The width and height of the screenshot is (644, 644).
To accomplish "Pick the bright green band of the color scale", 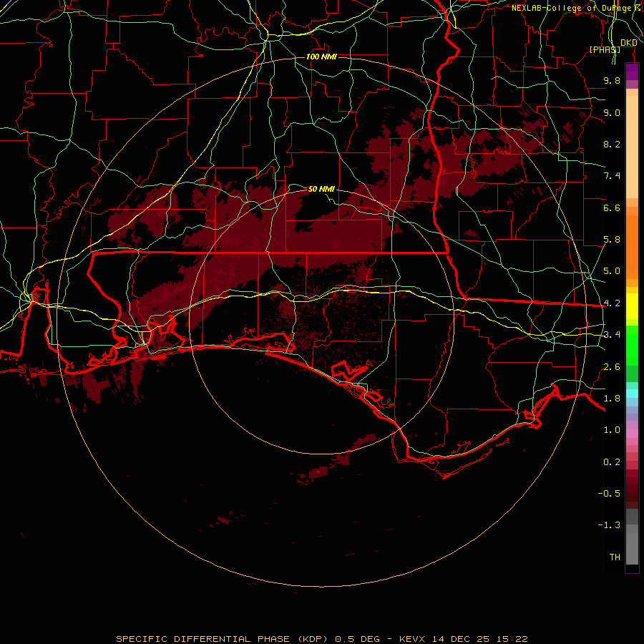I will coord(632,346).
